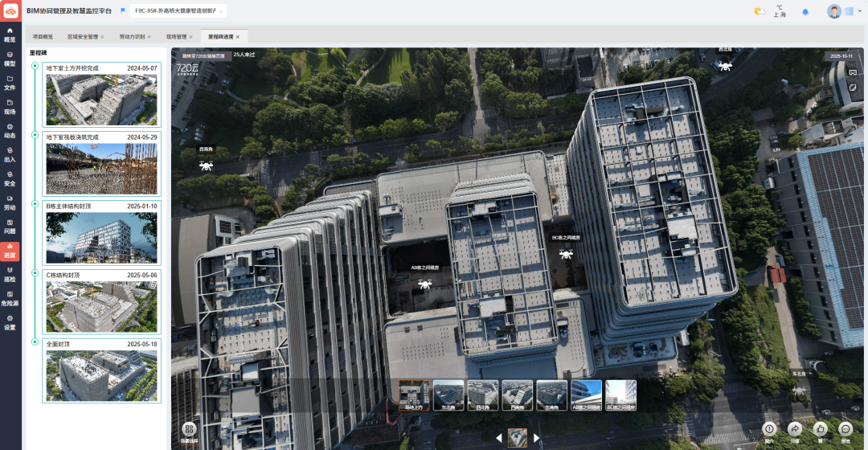This screenshot has height=450, width=868.
Task: Click the previous scene left arrow
Action: [498, 438]
